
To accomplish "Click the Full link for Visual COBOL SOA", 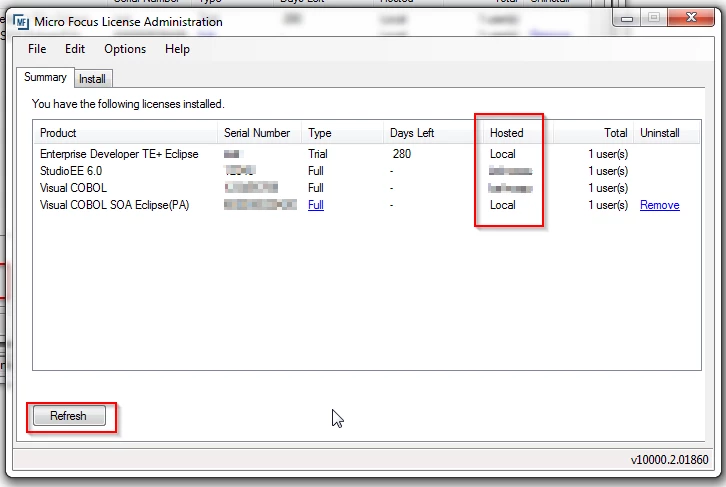I will pos(316,205).
